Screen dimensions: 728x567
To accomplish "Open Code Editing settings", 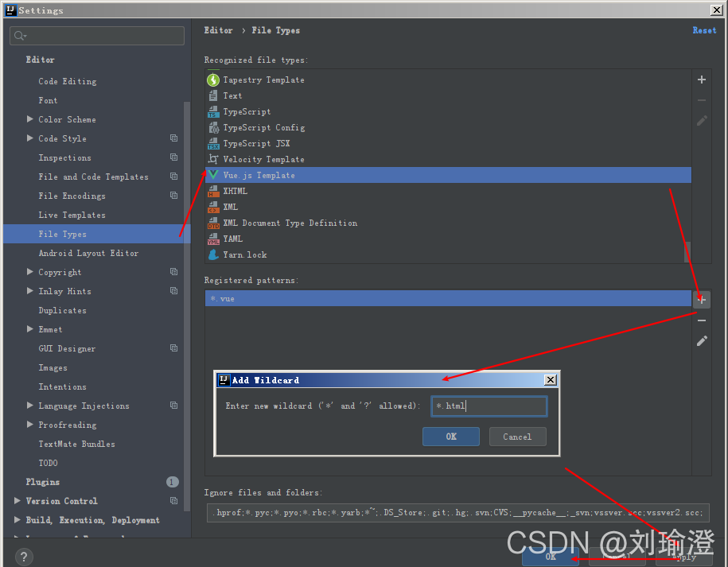I will tap(68, 81).
